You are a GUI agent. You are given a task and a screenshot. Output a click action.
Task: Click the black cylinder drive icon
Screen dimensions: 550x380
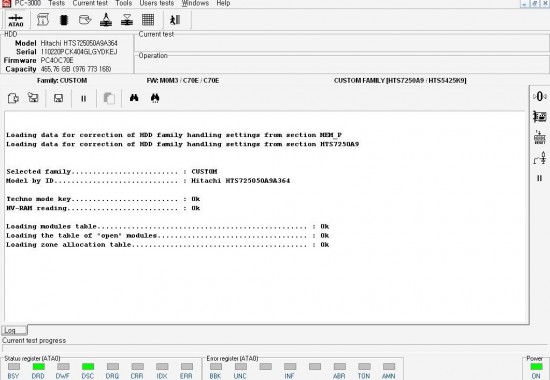(63, 20)
